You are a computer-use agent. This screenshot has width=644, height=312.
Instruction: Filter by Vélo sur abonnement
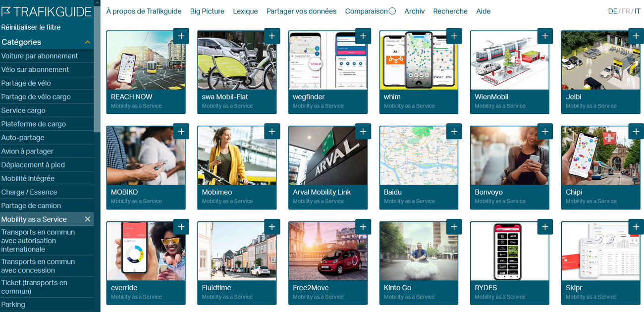pyautogui.click(x=47, y=69)
